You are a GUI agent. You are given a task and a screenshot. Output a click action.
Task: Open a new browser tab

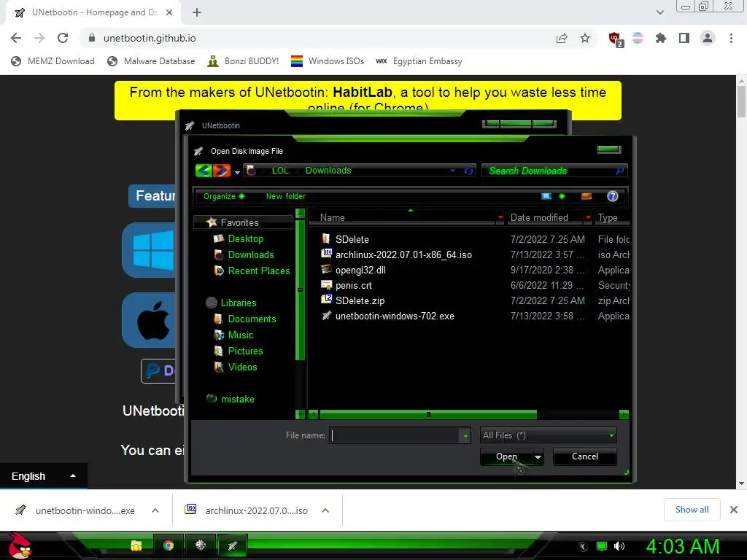(197, 12)
